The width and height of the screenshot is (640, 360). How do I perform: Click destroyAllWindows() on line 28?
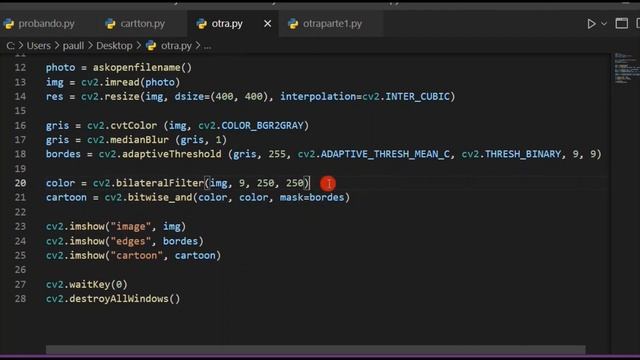(x=124, y=298)
